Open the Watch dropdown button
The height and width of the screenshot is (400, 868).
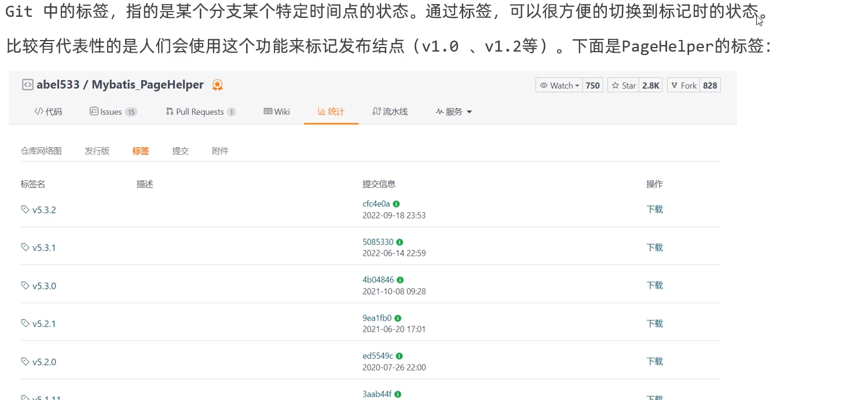pos(559,85)
